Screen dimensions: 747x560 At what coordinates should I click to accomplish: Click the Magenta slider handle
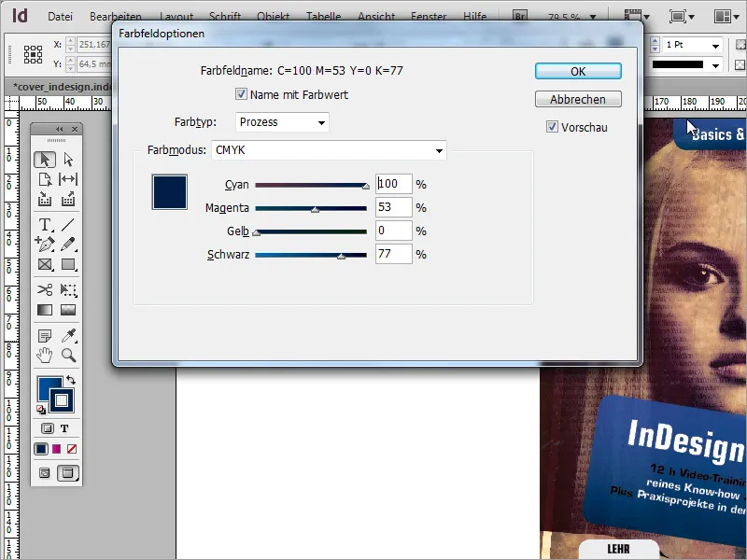(x=315, y=209)
